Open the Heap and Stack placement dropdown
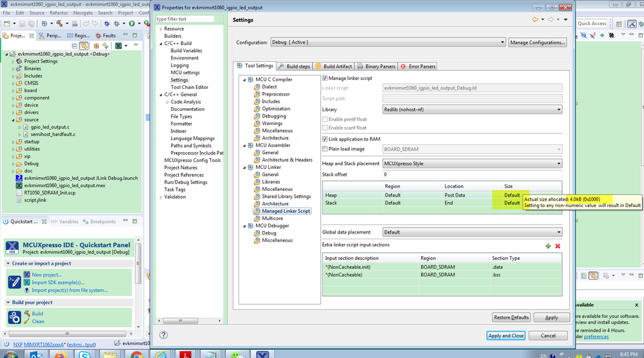The height and width of the screenshot is (358, 644). (x=473, y=163)
